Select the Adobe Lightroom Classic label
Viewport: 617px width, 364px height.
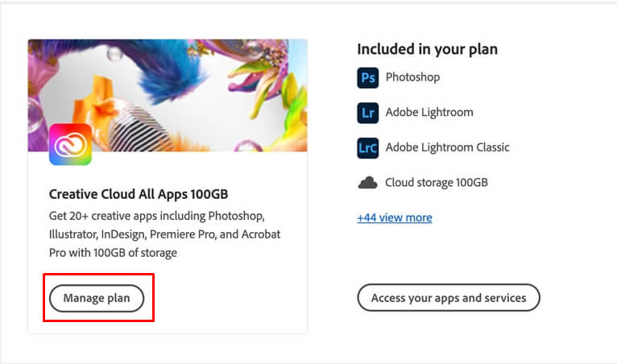point(447,148)
